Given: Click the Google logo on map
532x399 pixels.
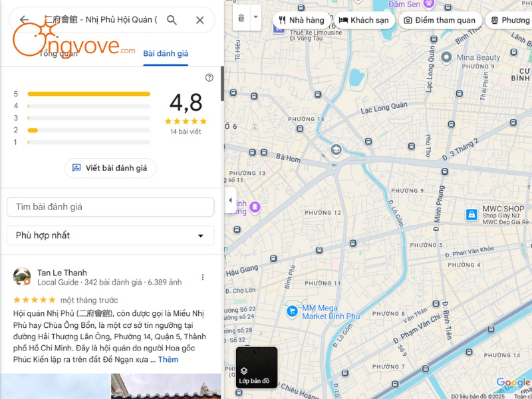Looking at the screenshot, I should click(513, 383).
